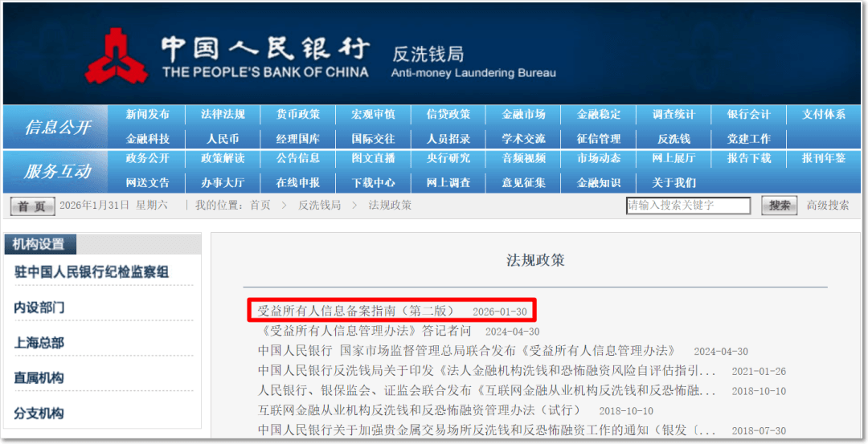Open 分支机构 sidebar link
Viewport: 868px width, 444px height.
pyautogui.click(x=39, y=413)
